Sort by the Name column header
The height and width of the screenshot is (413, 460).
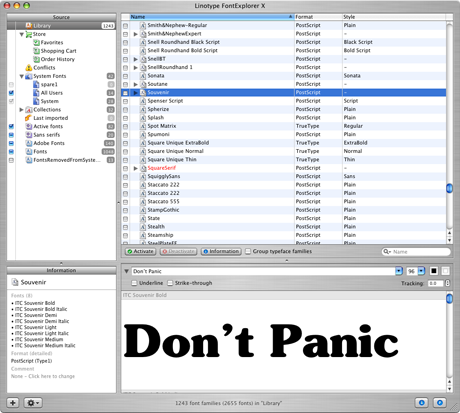[212, 17]
